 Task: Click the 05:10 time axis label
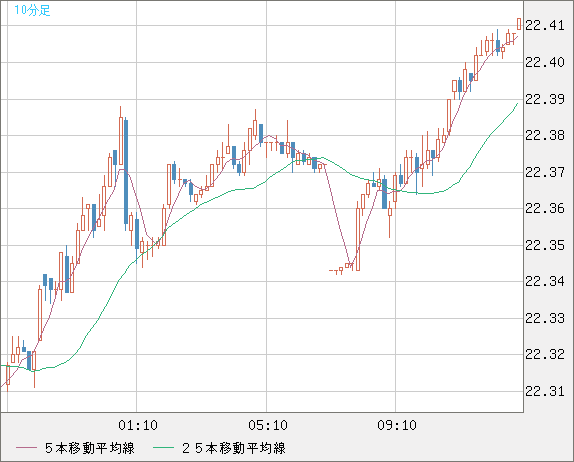pos(268,425)
